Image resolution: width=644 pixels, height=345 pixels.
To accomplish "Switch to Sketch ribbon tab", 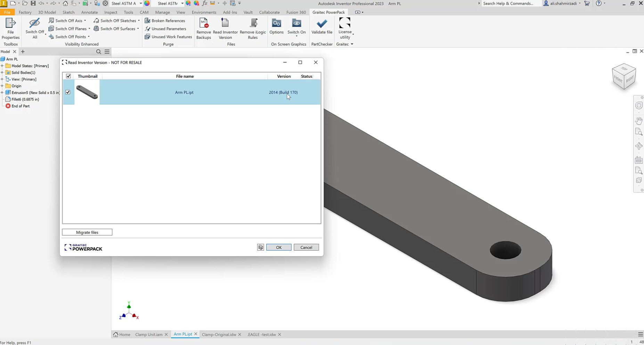I will tap(68, 12).
